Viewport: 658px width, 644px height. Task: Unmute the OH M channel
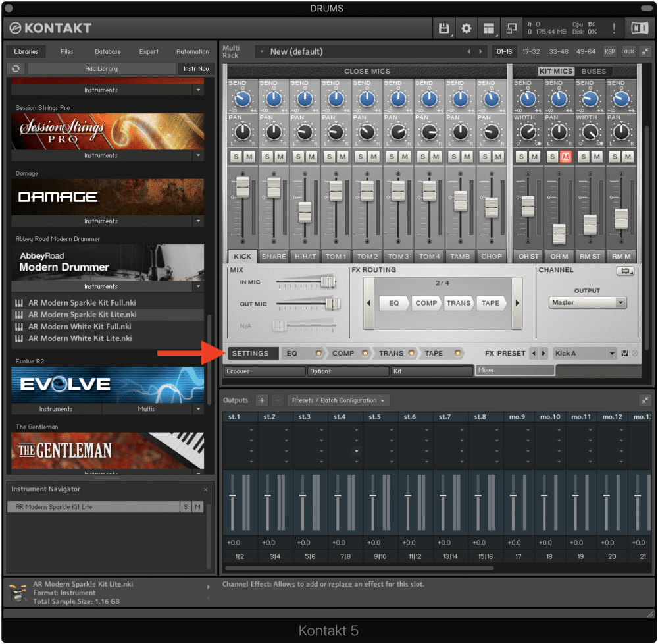pyautogui.click(x=565, y=157)
